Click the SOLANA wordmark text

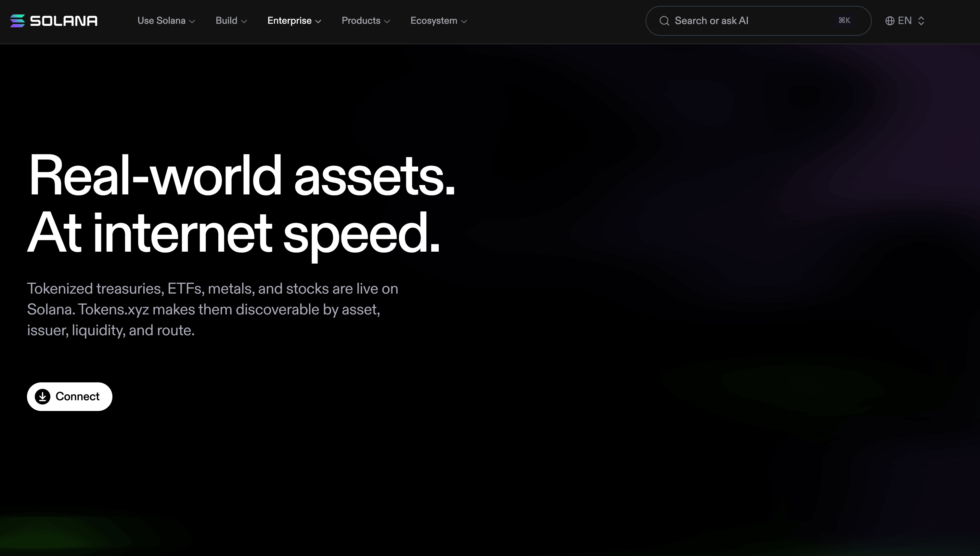click(x=64, y=20)
